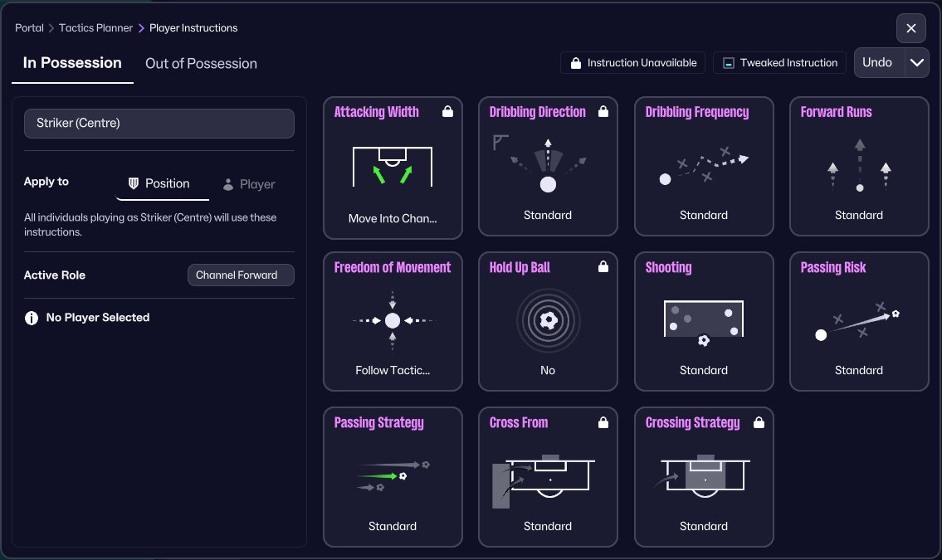Click the info icon beside No Player Selected

point(32,318)
